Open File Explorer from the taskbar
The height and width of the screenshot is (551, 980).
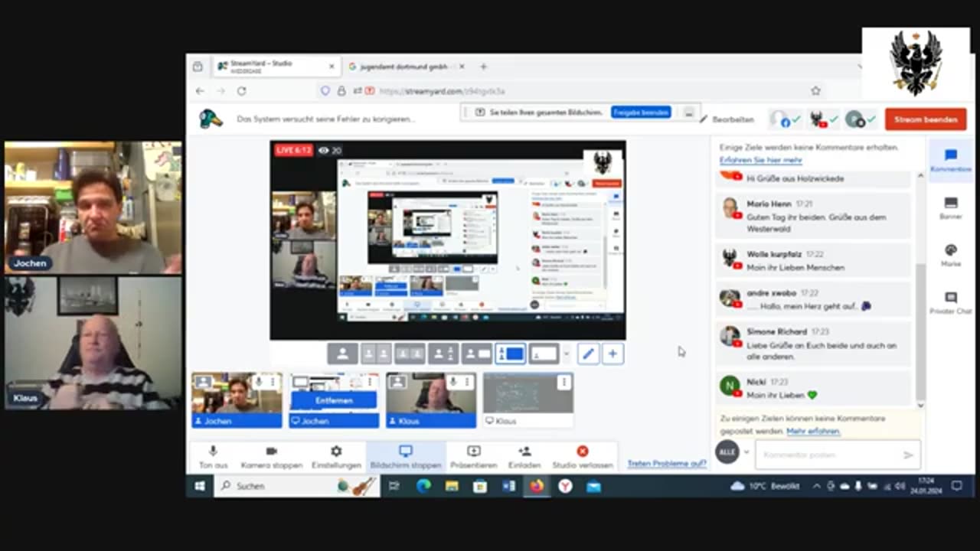(x=452, y=486)
